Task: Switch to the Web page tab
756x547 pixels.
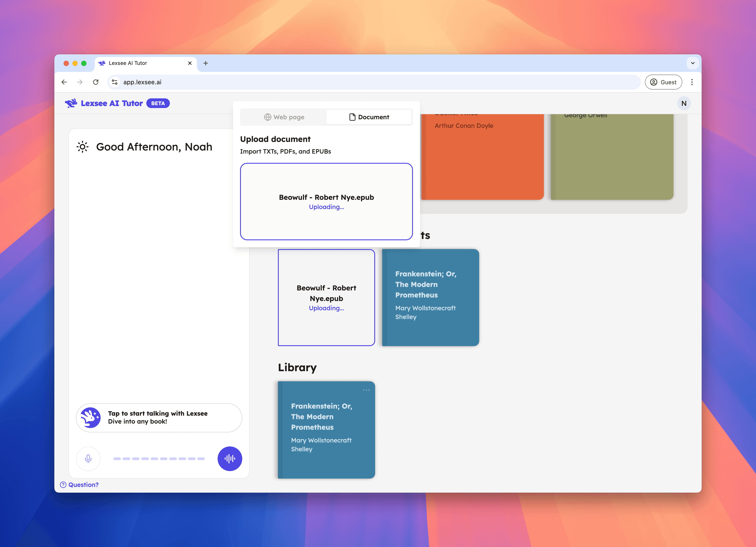Action: 284,117
